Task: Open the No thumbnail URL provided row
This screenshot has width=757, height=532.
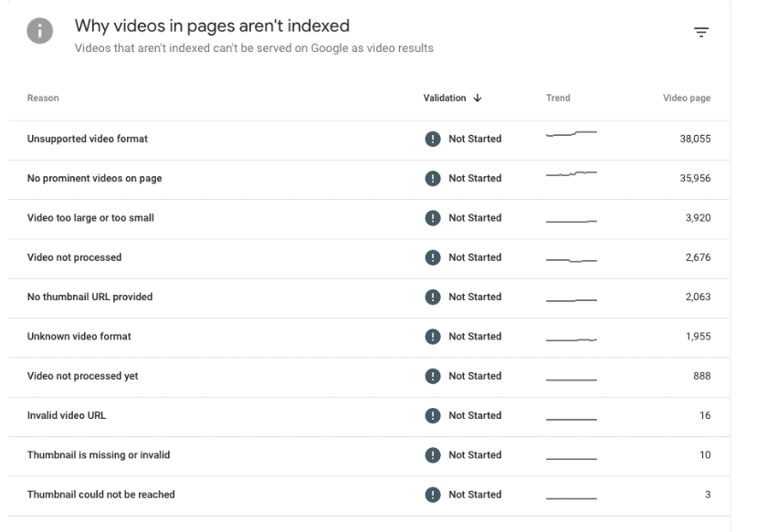Action: click(369, 297)
